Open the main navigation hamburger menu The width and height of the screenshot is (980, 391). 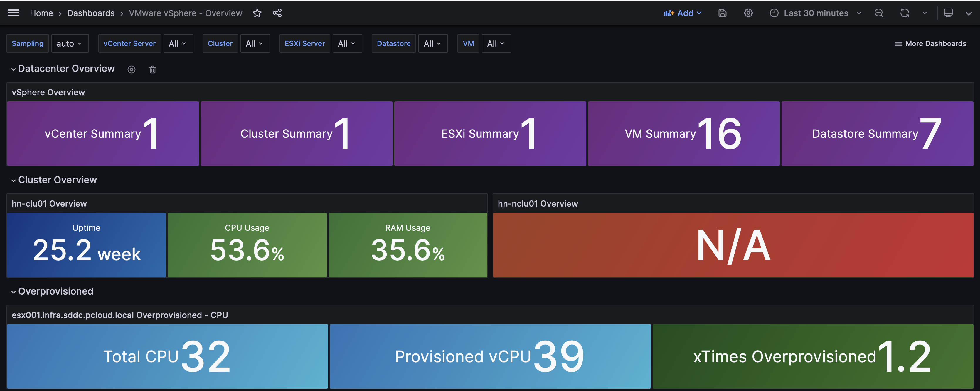(14, 13)
